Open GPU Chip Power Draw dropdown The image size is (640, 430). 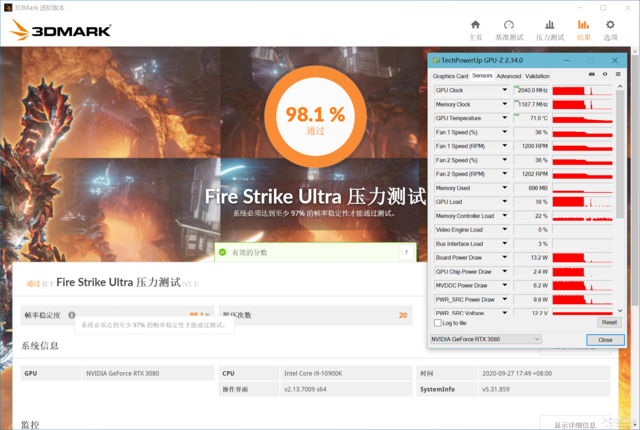[x=505, y=271]
